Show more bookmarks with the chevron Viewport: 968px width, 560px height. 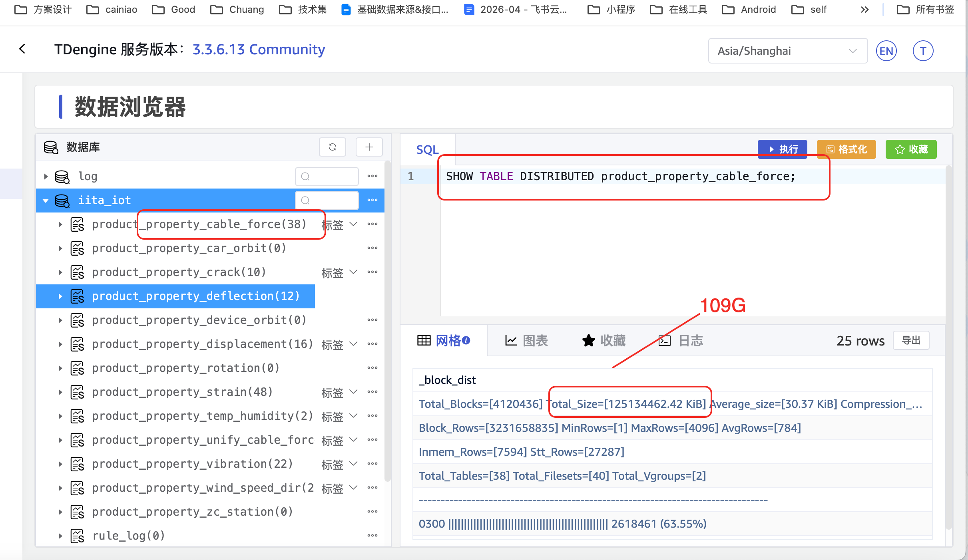(864, 9)
